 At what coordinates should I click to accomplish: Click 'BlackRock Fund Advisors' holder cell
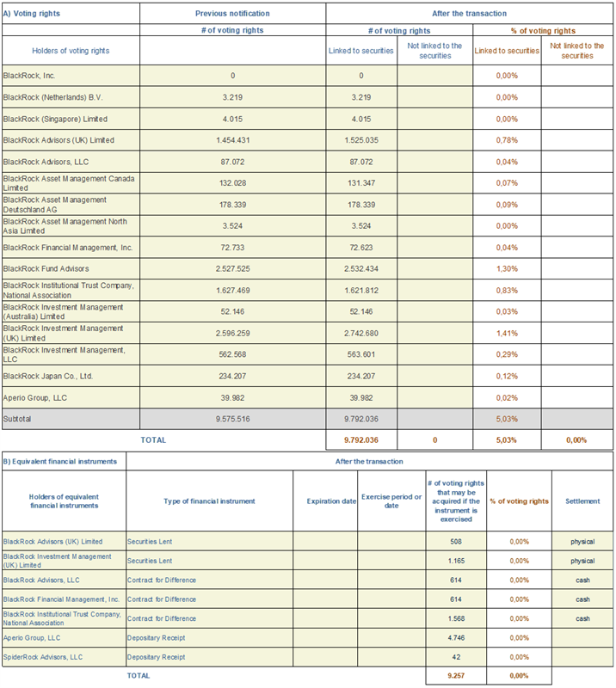(71, 268)
